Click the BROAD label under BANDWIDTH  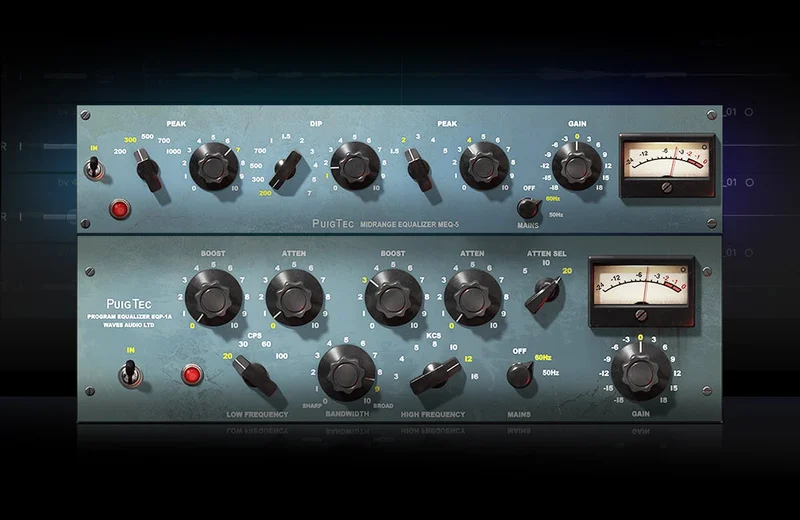[383, 406]
